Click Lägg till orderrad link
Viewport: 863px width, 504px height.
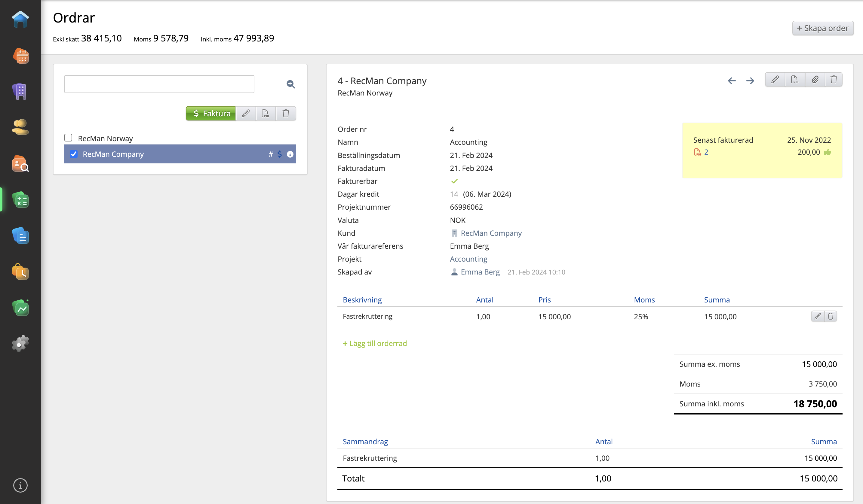pos(375,343)
